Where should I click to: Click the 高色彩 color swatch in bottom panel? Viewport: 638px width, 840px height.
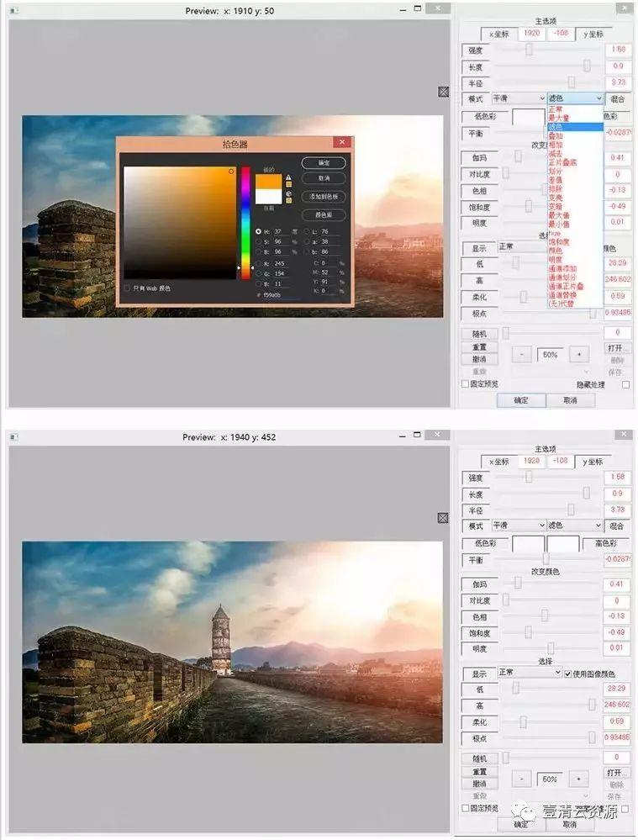point(563,543)
